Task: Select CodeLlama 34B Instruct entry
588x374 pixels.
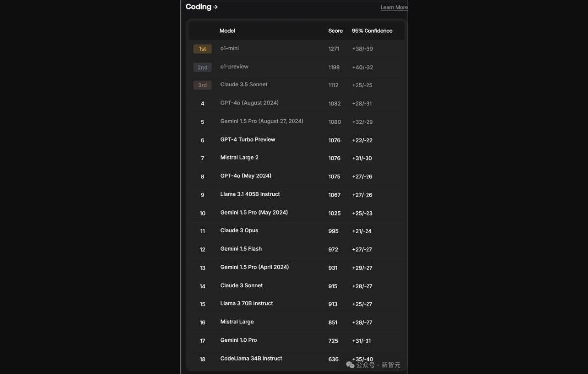Action: pyautogui.click(x=251, y=359)
